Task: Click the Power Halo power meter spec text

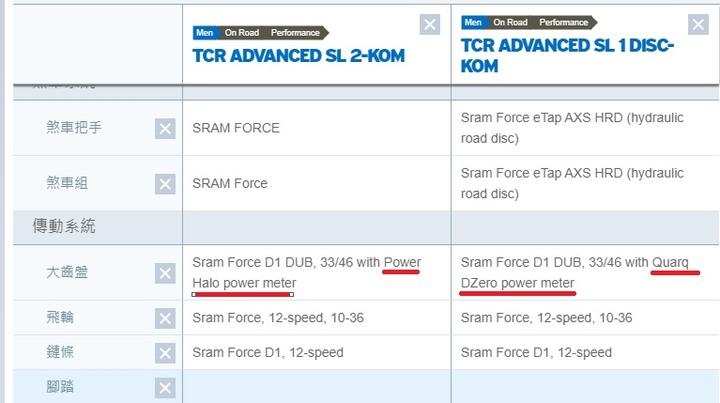Action: (307, 273)
